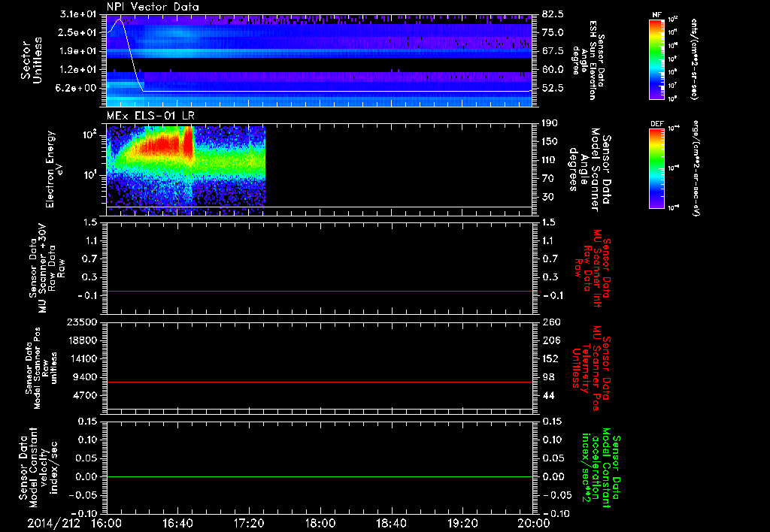Click the 16:00 time axis label
This screenshot has height=532, width=770.
point(107,523)
